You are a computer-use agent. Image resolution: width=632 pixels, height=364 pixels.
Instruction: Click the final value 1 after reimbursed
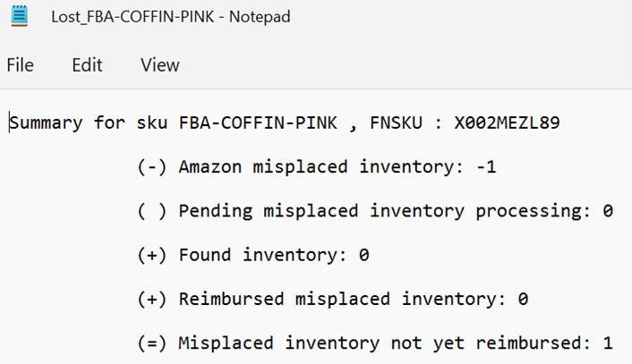tap(608, 343)
